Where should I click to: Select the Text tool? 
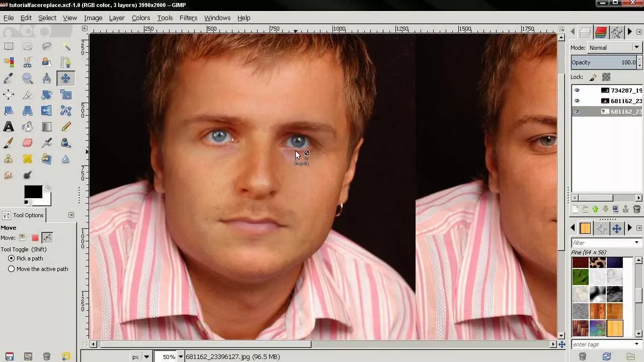(9, 127)
